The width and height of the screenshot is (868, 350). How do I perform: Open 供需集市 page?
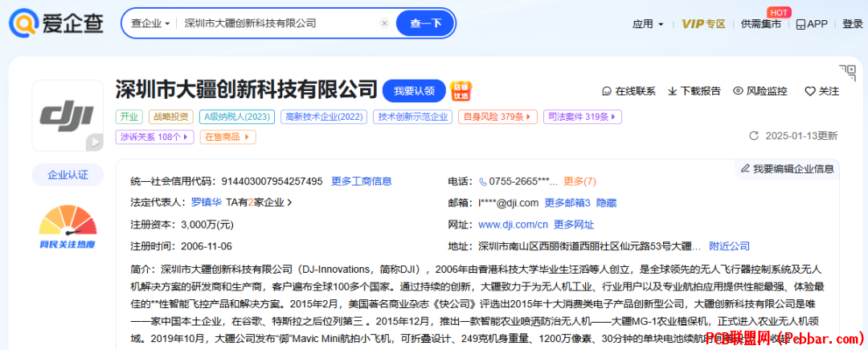pyautogui.click(x=761, y=24)
